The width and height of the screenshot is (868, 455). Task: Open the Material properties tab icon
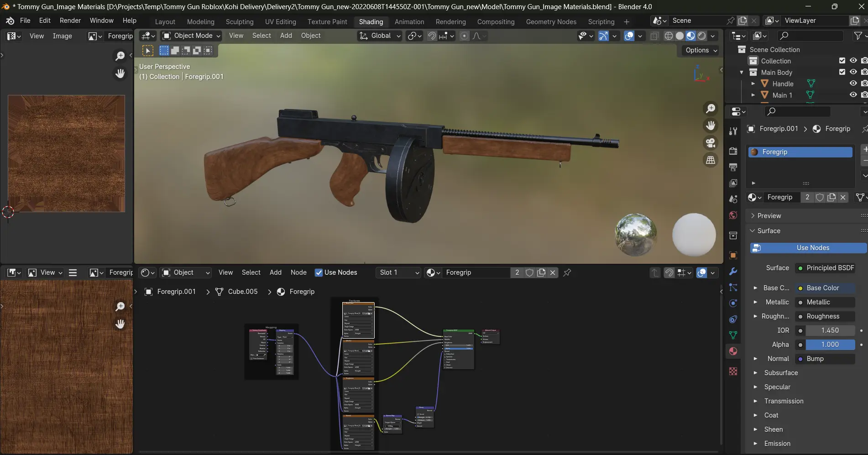tap(733, 351)
